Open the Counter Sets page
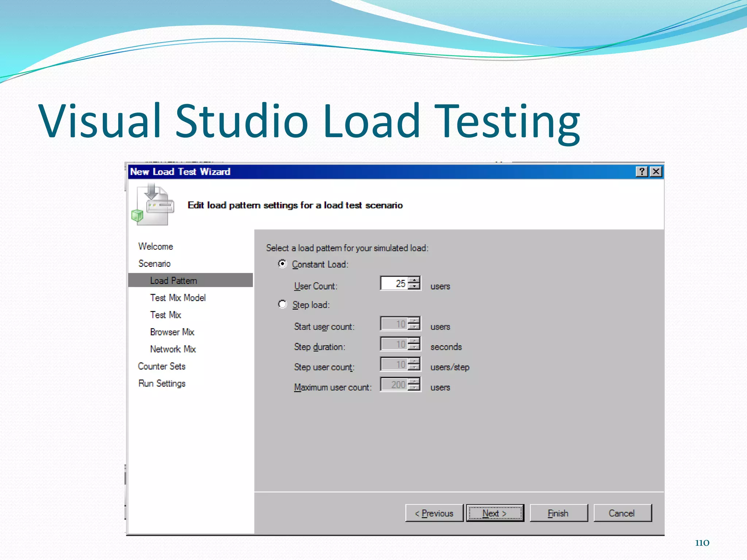This screenshot has width=747, height=560. tap(162, 366)
